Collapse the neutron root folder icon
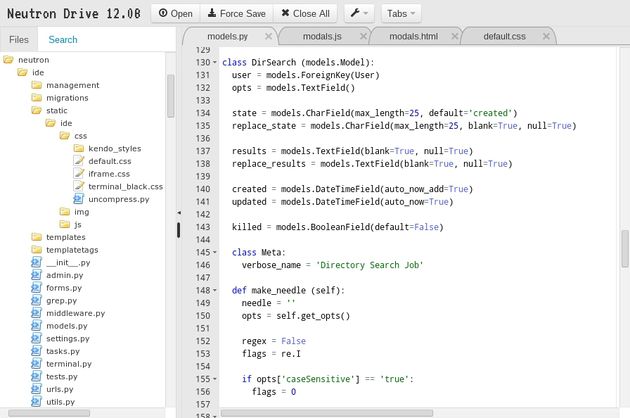The image size is (630, 418). (8, 60)
